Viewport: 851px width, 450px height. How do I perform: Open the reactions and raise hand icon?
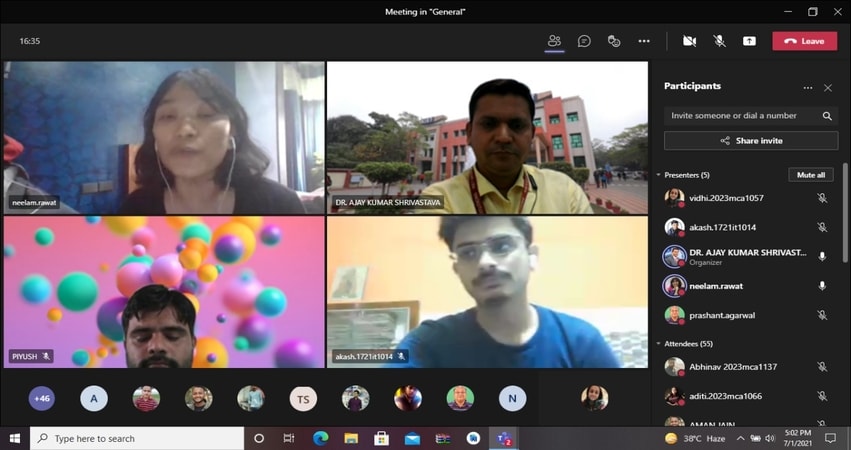614,41
